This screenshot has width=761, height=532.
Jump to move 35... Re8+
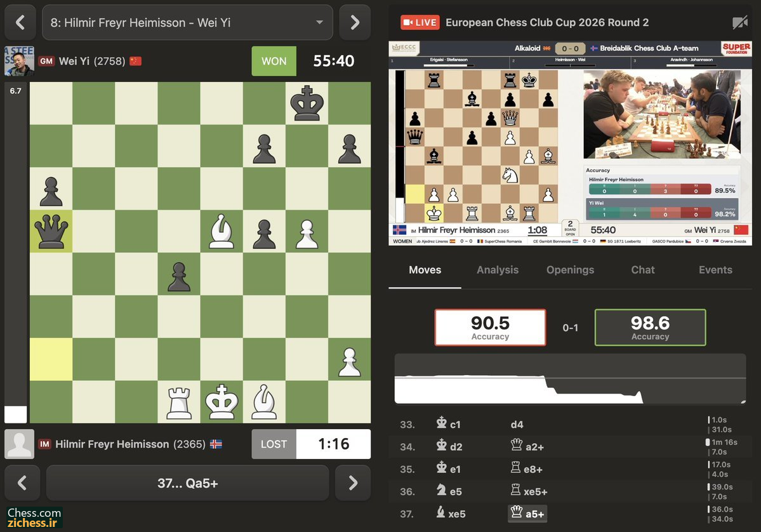(x=526, y=469)
